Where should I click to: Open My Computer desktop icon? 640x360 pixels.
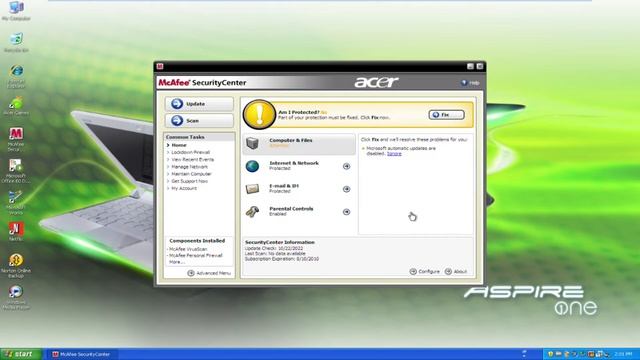click(16, 11)
